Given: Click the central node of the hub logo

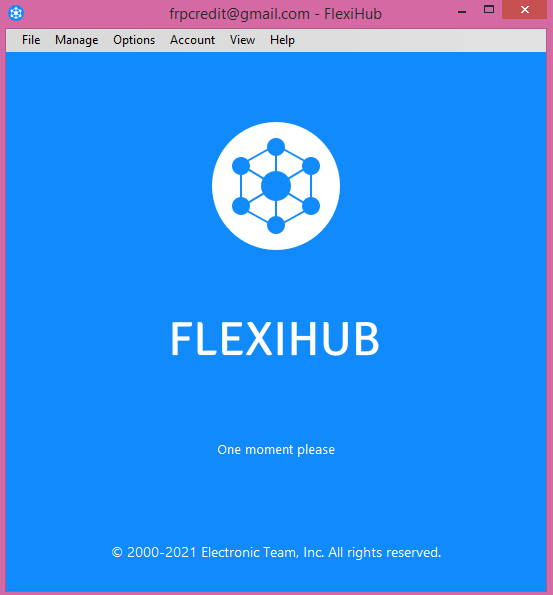Looking at the screenshot, I should [x=276, y=186].
